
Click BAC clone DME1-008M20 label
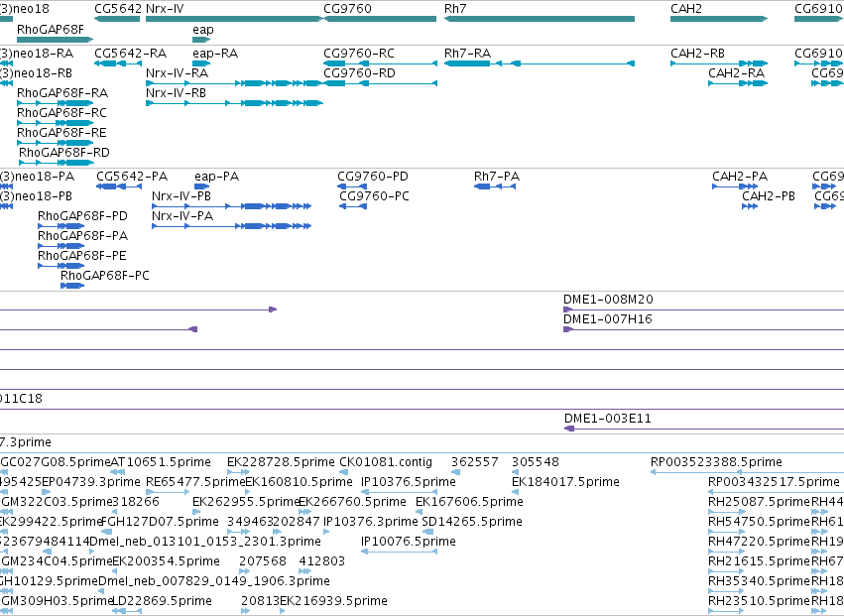coord(608,300)
